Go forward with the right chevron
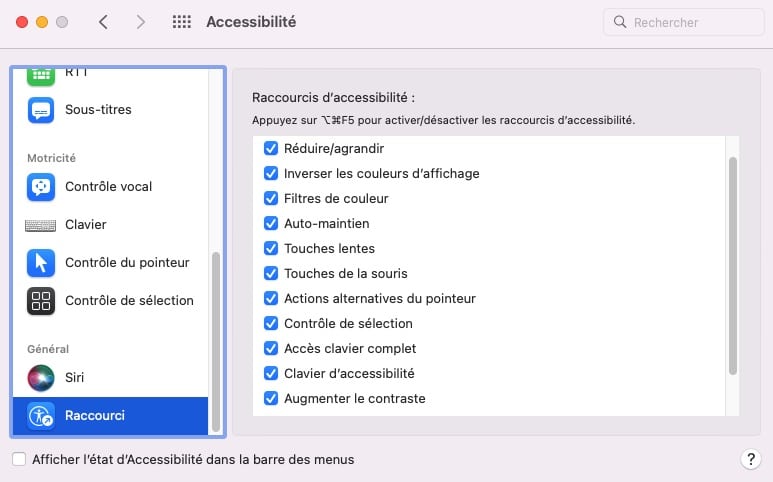Image resolution: width=773 pixels, height=482 pixels. click(141, 22)
